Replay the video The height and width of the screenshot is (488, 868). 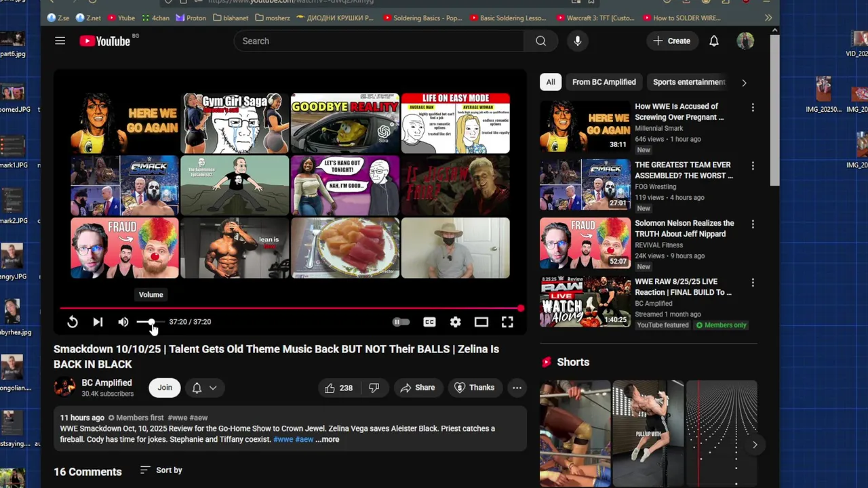73,322
